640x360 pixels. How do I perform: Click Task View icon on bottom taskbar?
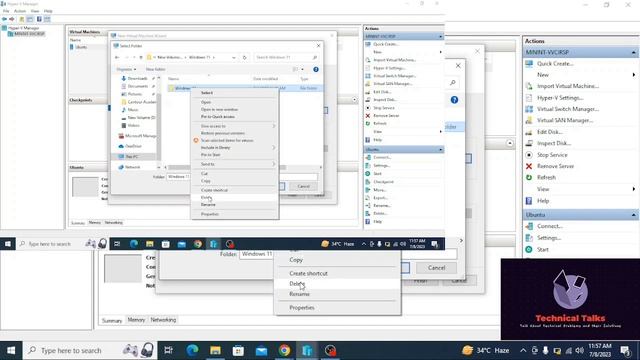coord(168,350)
